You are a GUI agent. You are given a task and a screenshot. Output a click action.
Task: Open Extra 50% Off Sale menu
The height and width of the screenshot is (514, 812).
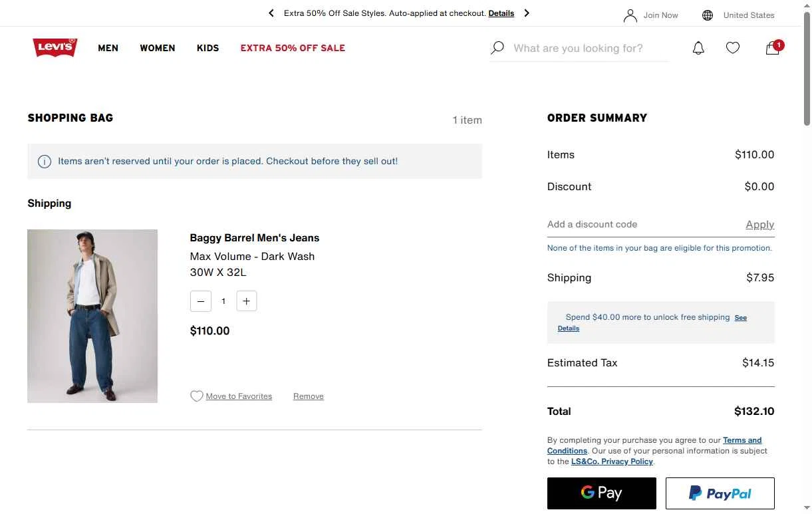pos(293,48)
